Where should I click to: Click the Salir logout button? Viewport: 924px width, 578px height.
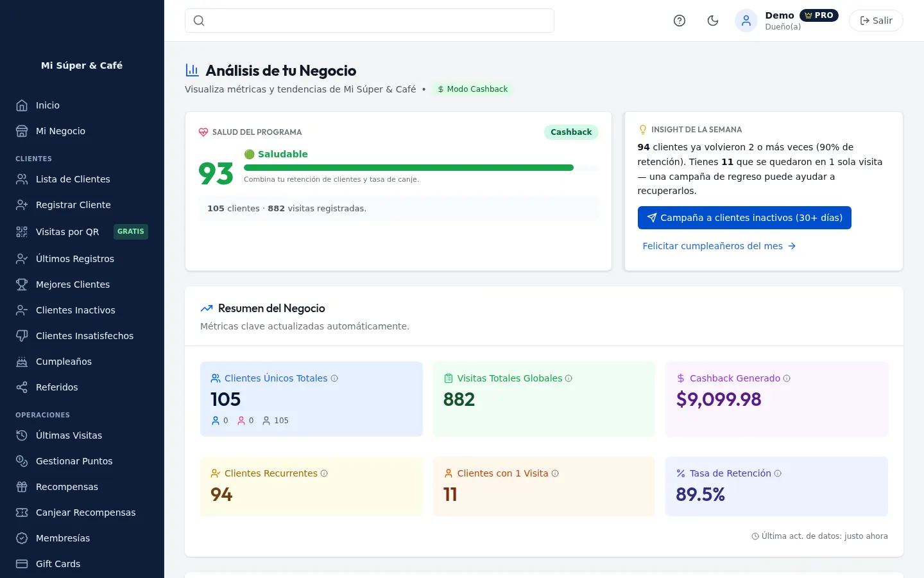pyautogui.click(x=876, y=21)
